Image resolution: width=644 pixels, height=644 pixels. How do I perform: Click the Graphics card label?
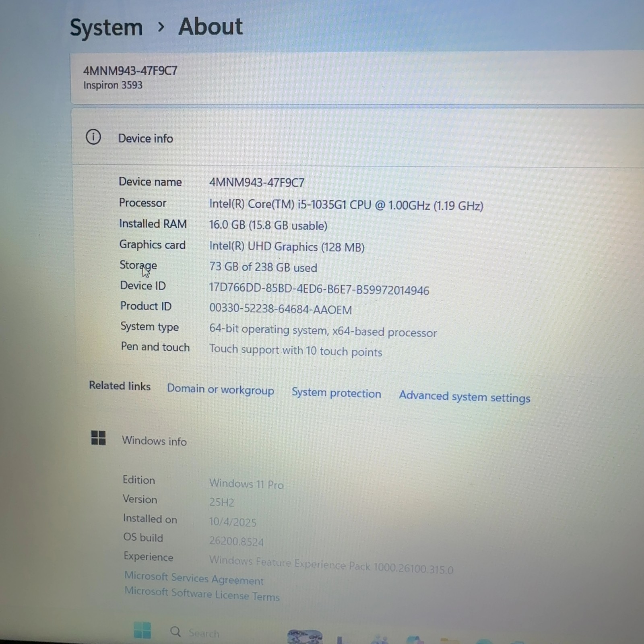tap(153, 245)
